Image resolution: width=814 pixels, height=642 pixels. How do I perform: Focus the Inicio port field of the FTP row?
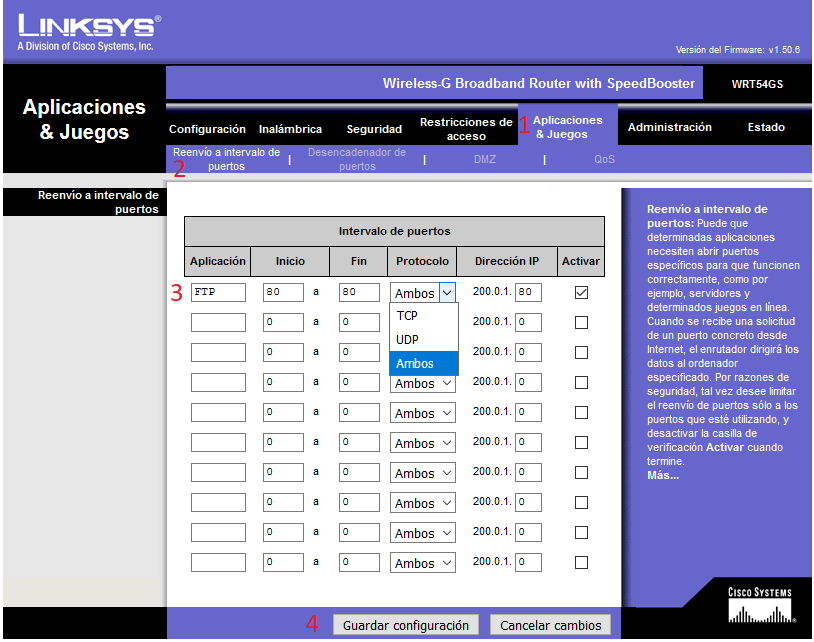point(283,292)
